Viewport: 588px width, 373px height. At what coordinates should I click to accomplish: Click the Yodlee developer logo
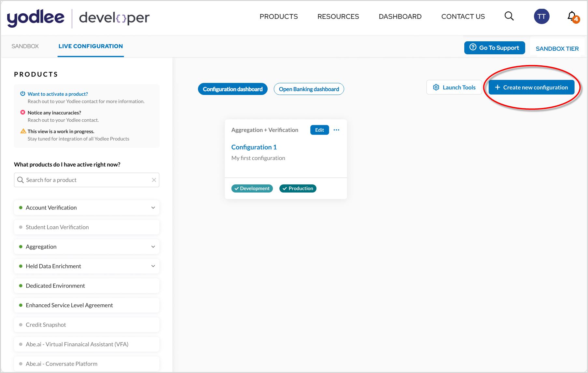[x=78, y=18]
